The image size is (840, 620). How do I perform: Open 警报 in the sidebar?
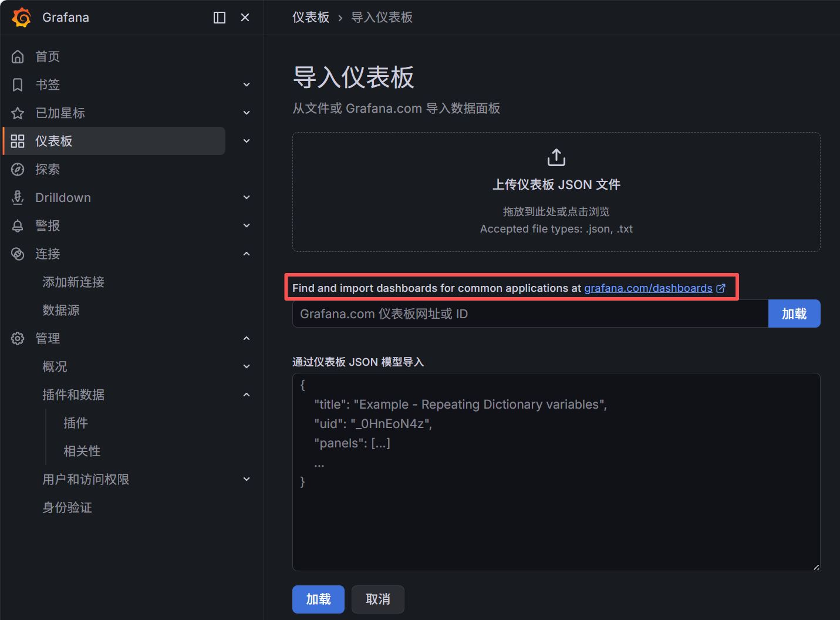click(x=48, y=225)
